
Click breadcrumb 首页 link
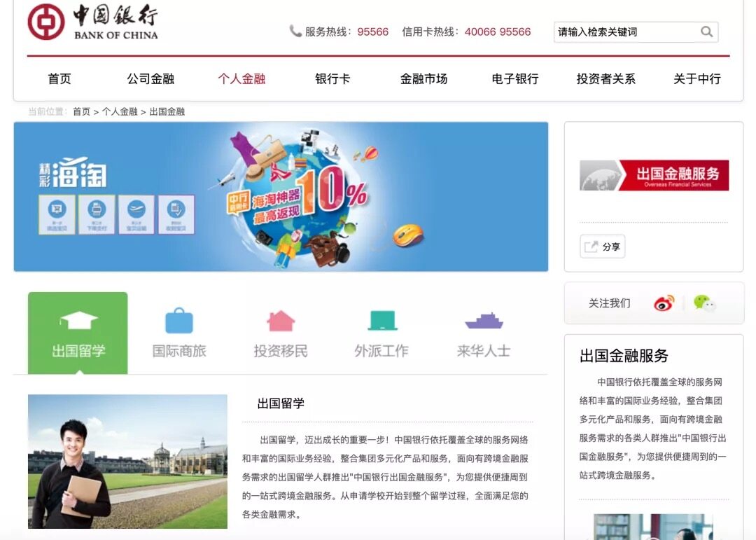pyautogui.click(x=81, y=111)
